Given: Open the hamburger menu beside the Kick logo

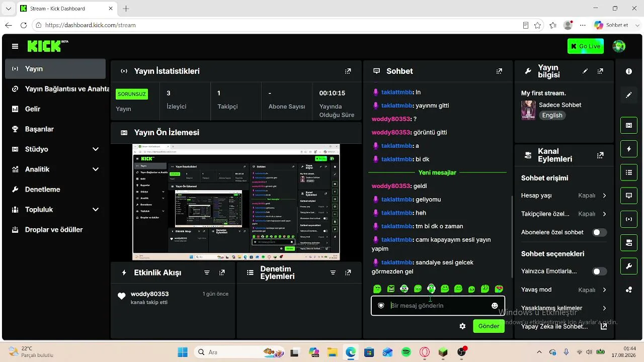Looking at the screenshot, I should click(15, 46).
